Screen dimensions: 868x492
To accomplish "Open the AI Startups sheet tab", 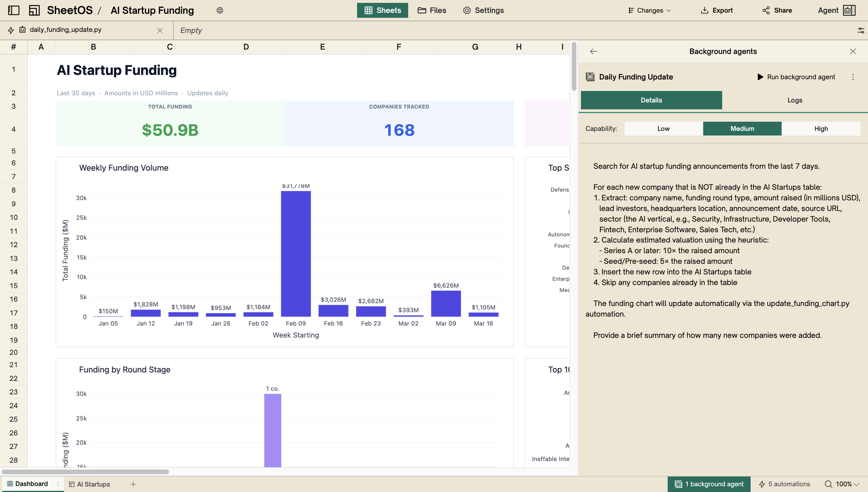I will click(94, 484).
